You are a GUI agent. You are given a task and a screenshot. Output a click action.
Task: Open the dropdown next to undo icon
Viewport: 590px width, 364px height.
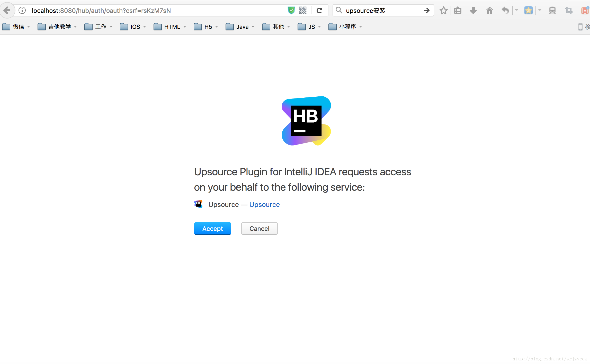(x=516, y=11)
